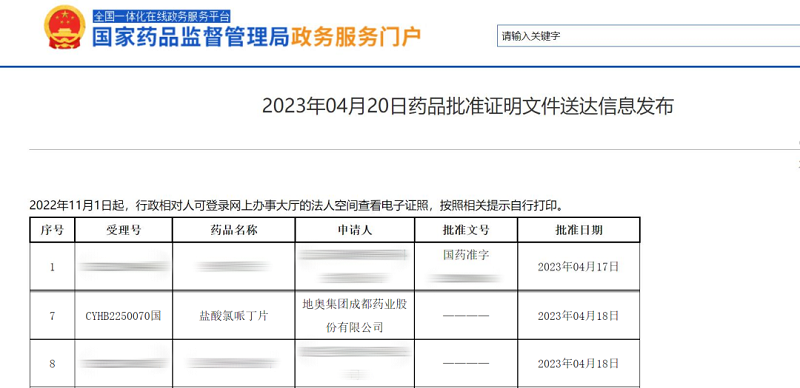Click the 2023年04月17日 approval date cell
This screenshot has height=388, width=800.
click(x=579, y=266)
